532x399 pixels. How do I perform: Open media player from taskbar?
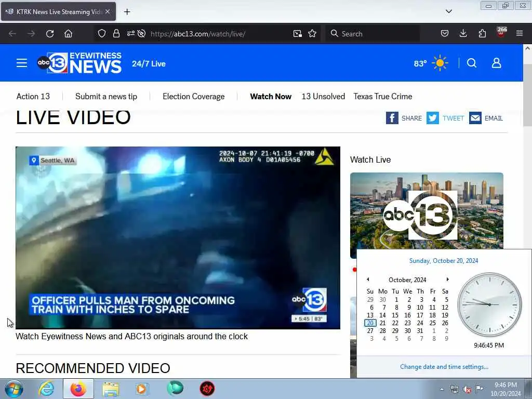pyautogui.click(x=142, y=389)
